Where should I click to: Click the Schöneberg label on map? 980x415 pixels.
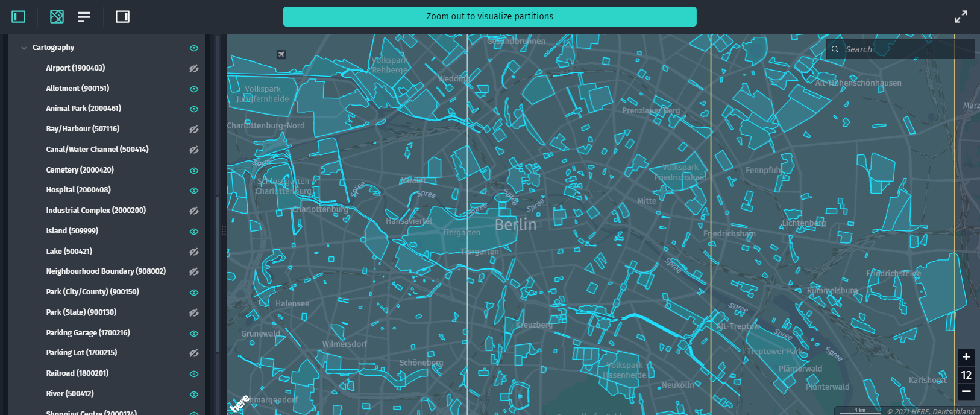(x=421, y=363)
